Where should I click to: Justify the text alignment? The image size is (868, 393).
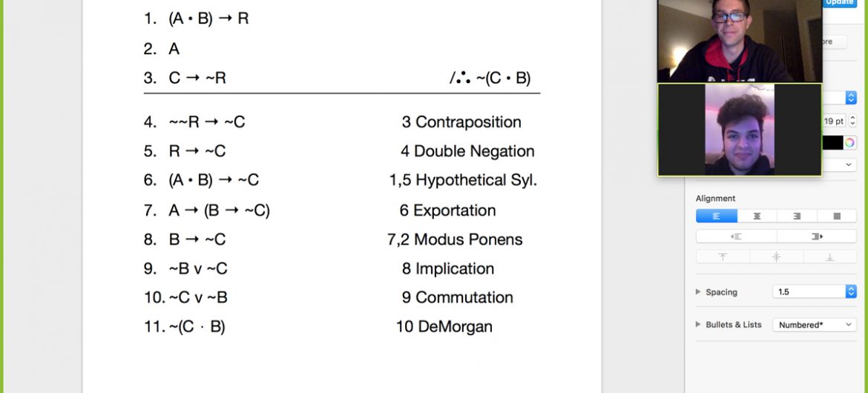837,216
